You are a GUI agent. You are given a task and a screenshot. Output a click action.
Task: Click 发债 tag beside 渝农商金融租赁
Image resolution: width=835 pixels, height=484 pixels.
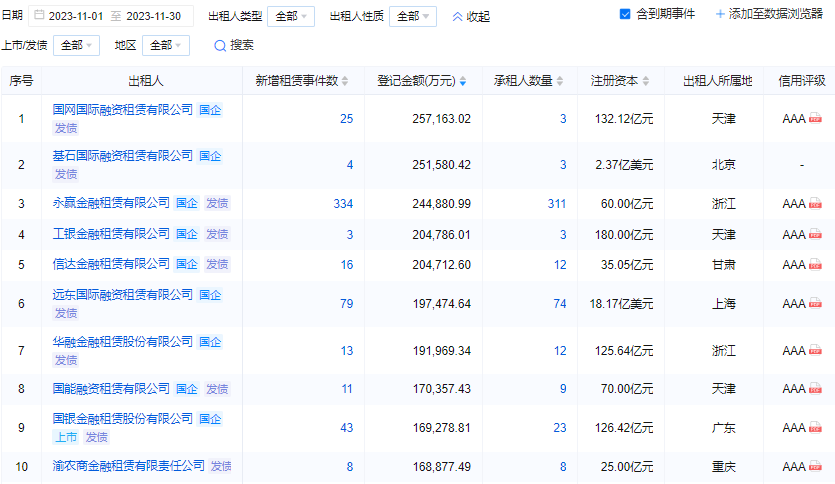[x=221, y=466]
